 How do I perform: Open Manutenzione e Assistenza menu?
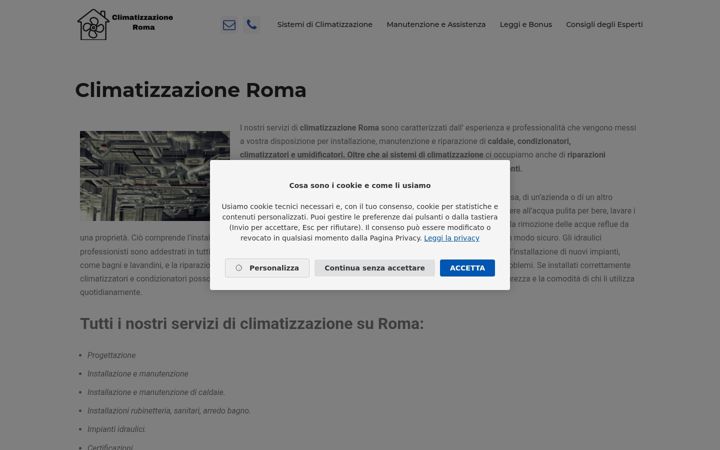point(436,24)
